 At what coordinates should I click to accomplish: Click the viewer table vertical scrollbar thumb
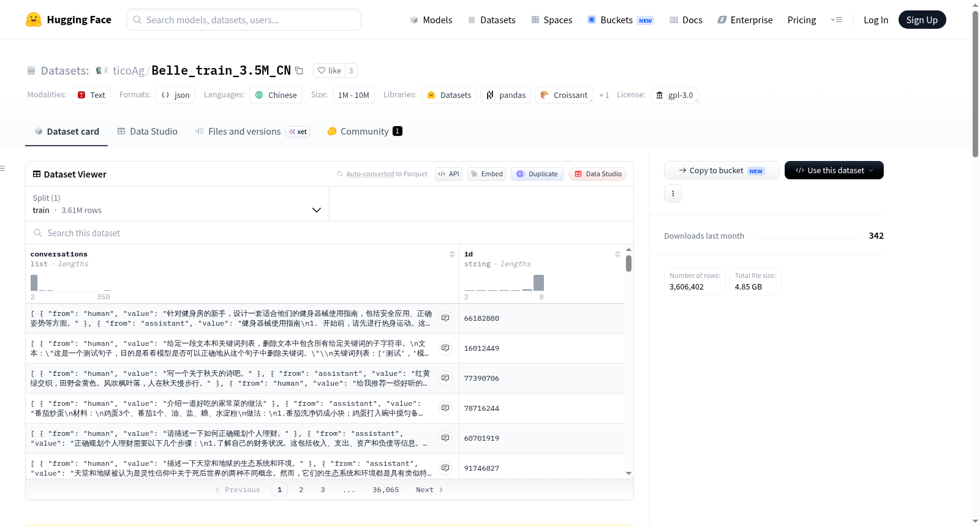[x=628, y=264]
